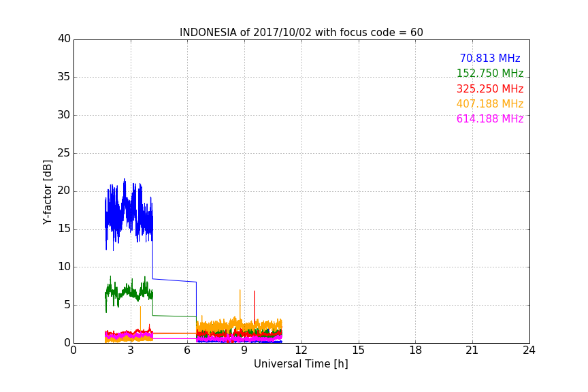Select the 152.750 MHz legend label
Screen dimensions: 588x392
pyautogui.click(x=490, y=73)
